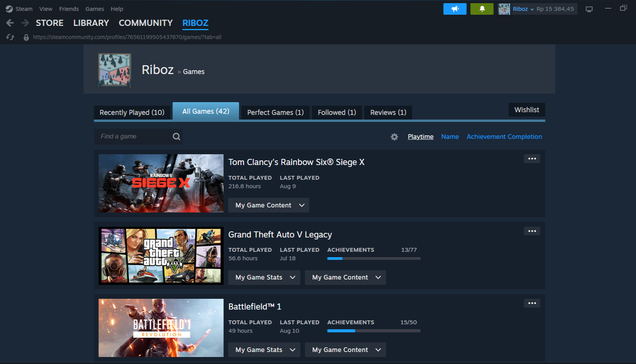Viewport: 636px width, 364px height.
Task: Switch to the Recently Played (10) tab
Action: click(132, 112)
